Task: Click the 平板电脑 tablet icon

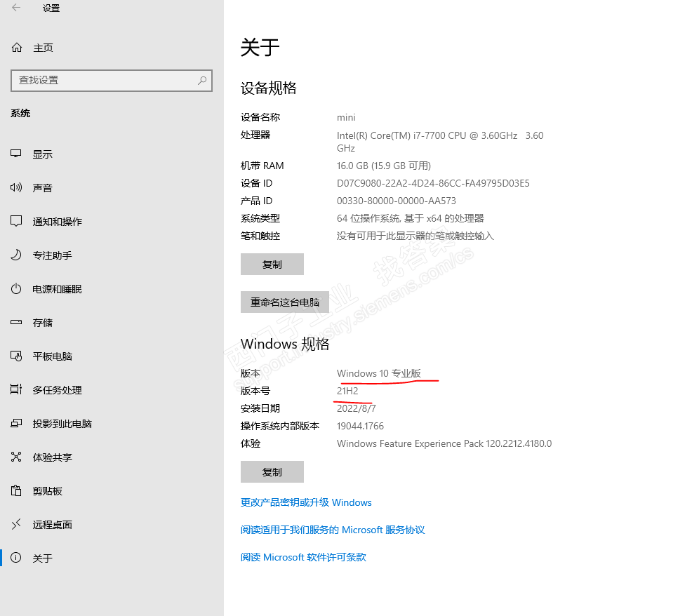Action: 16,356
